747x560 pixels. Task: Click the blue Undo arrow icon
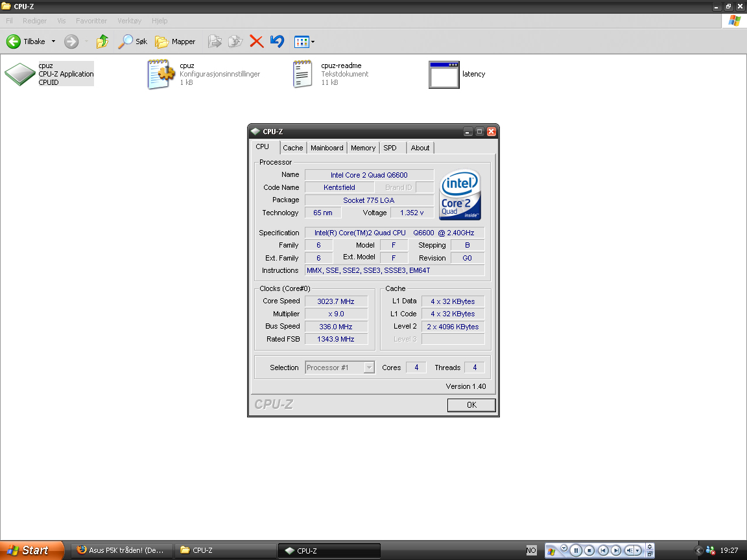277,41
